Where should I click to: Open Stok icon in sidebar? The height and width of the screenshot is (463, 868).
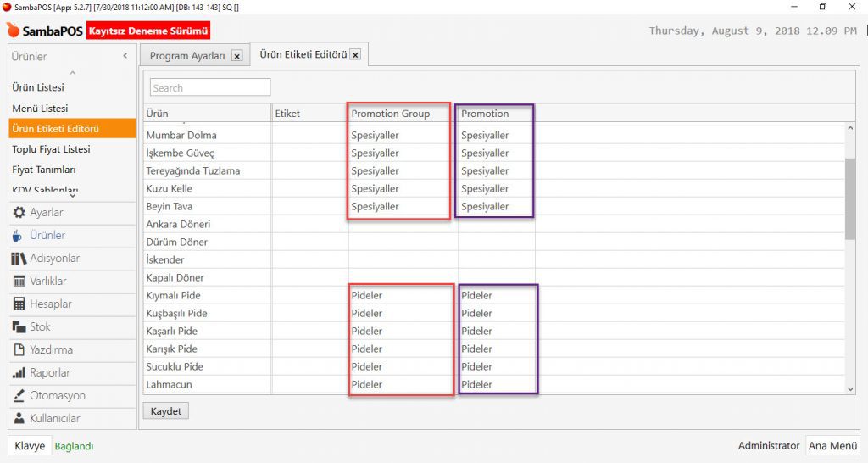19,326
